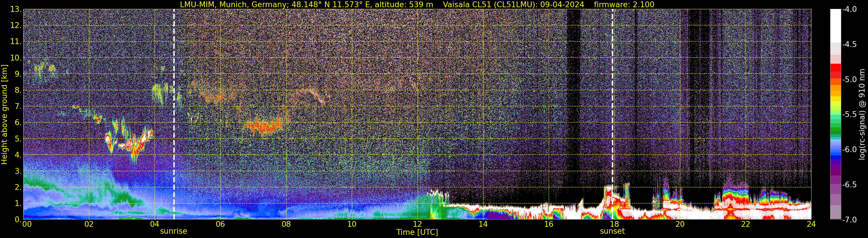Click the '2.' height tick label

pos(18,187)
